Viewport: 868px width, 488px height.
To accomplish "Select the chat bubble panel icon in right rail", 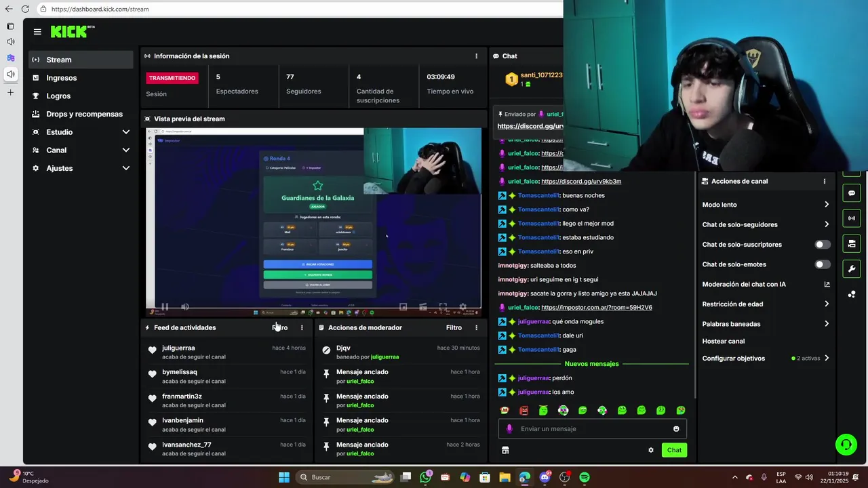I will [x=851, y=193].
